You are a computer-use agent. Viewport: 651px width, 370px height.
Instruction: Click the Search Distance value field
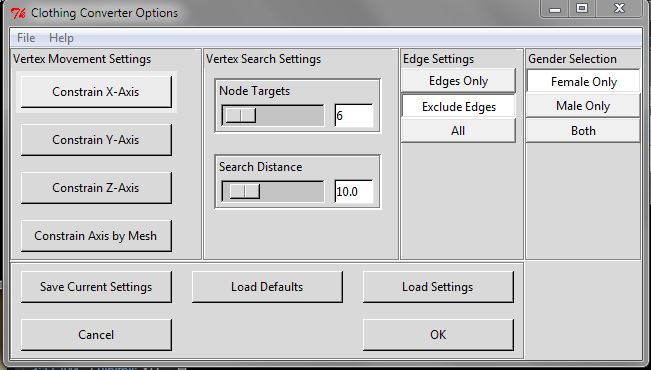pyautogui.click(x=354, y=191)
